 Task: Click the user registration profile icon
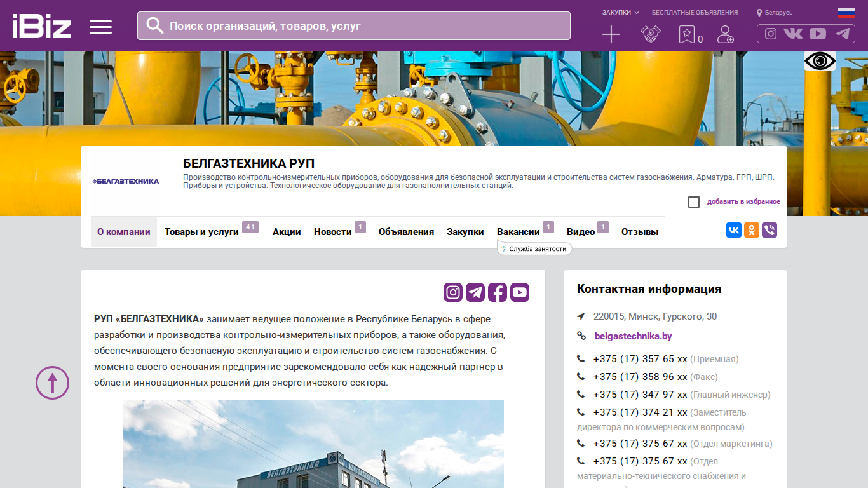tap(725, 34)
